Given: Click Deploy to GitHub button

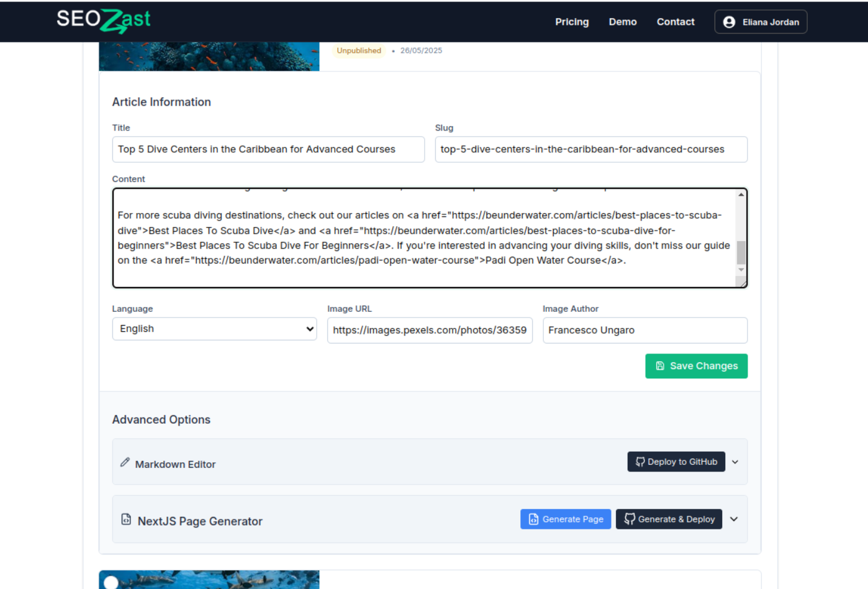Looking at the screenshot, I should 676,462.
